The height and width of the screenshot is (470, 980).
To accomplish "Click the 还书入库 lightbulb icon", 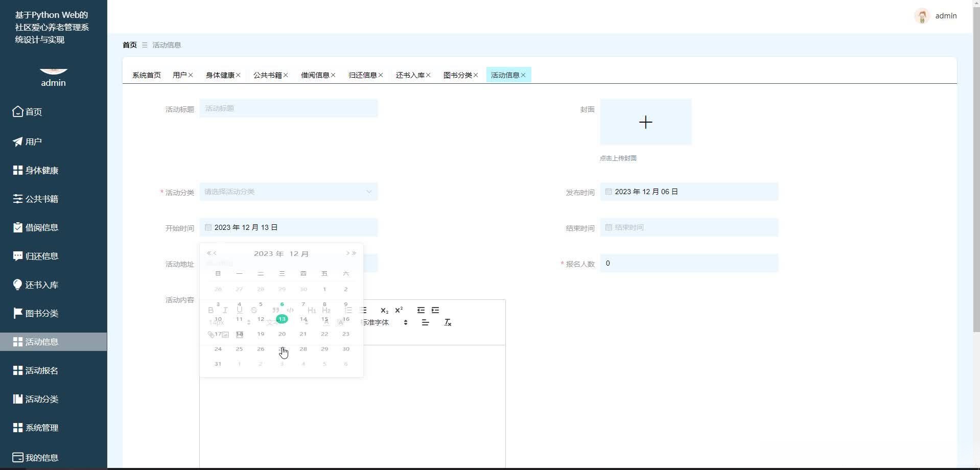I will (16, 285).
